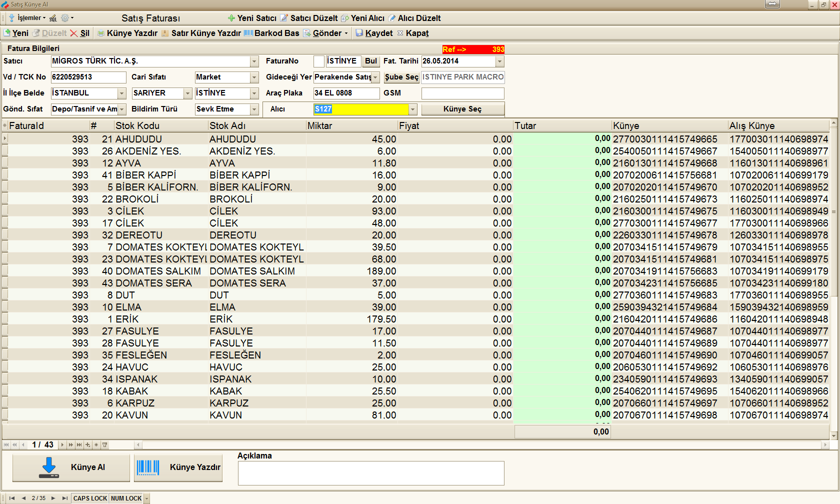
Task: Sort by the Fiyat column header
Action: pos(455,125)
